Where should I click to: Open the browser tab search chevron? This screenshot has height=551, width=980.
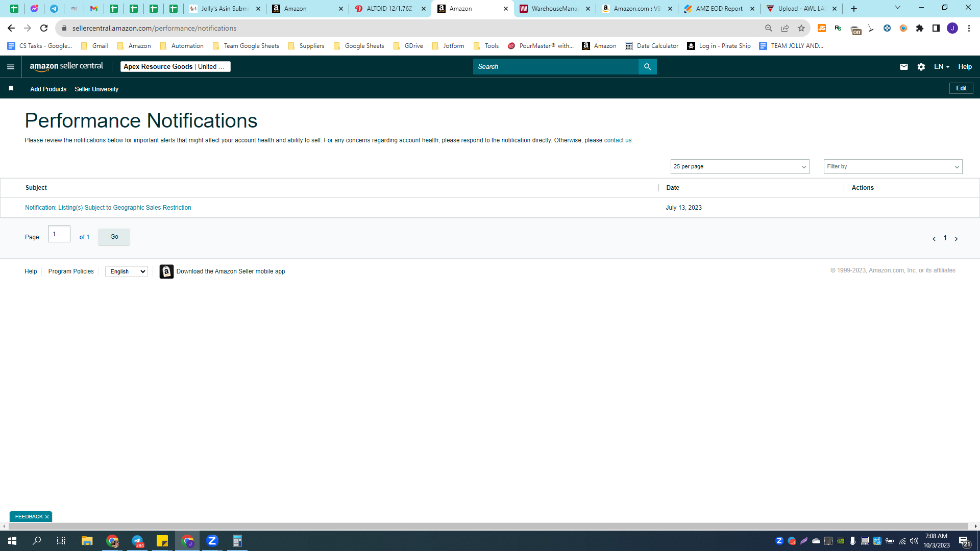click(898, 8)
